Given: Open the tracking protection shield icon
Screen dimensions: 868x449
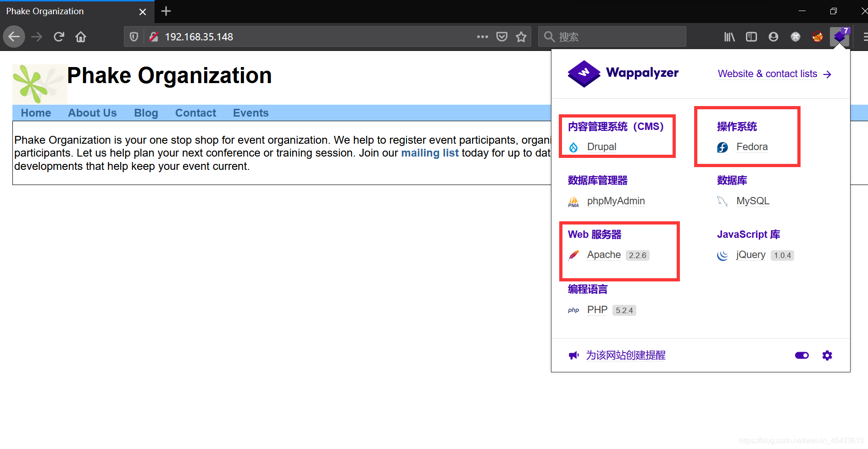Looking at the screenshot, I should (x=134, y=37).
